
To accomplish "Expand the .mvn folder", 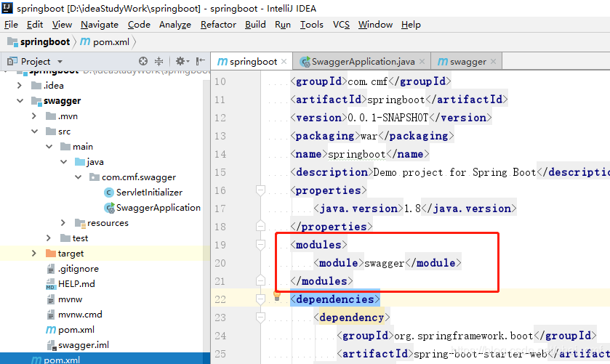I will click(34, 116).
